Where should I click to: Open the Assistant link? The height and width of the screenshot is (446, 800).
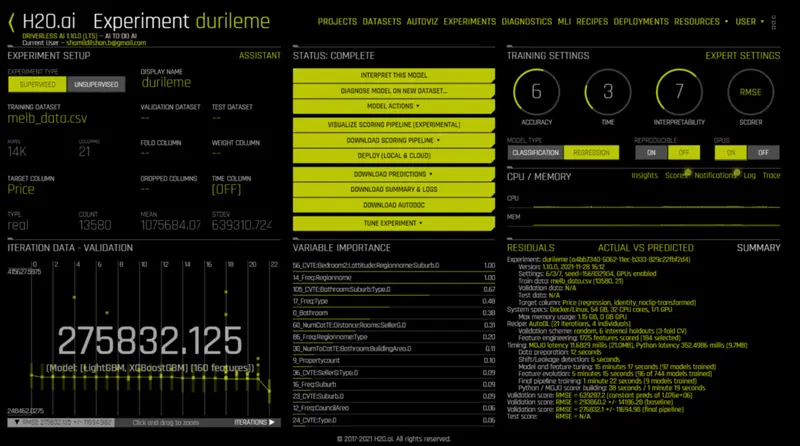point(260,56)
